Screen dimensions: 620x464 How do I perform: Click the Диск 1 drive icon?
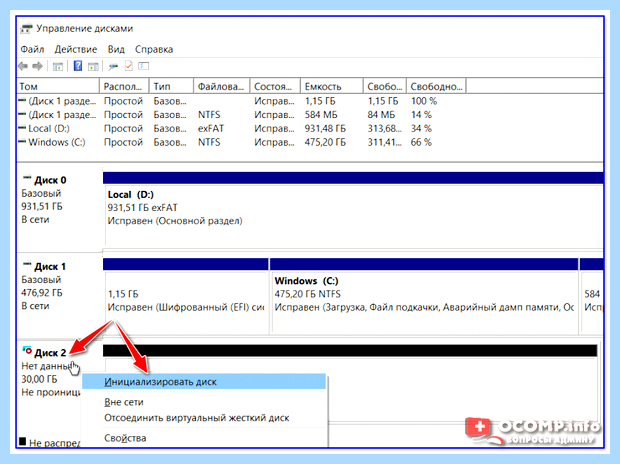[27, 264]
